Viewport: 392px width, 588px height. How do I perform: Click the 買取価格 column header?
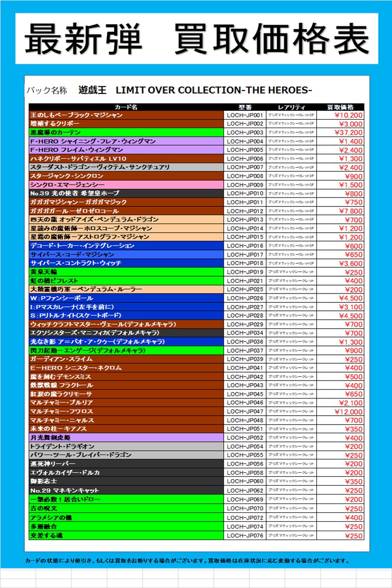click(340, 107)
